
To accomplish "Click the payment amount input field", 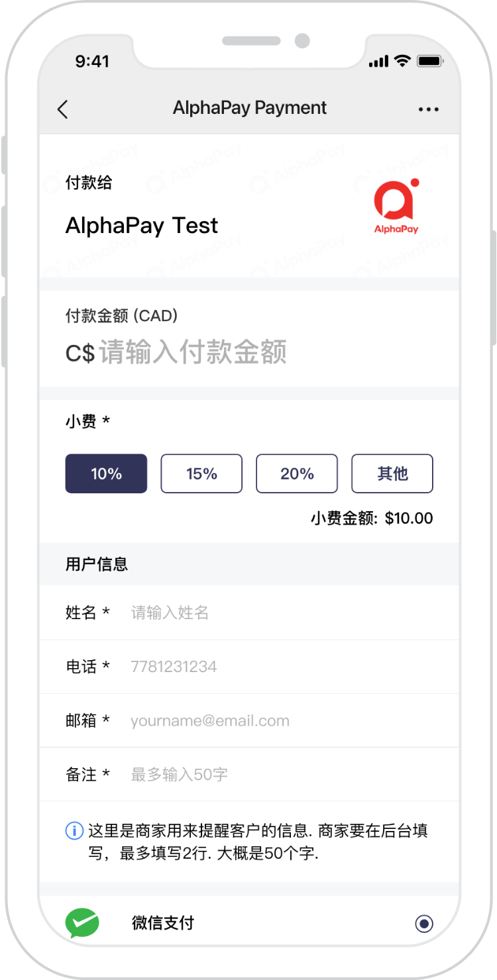I will click(199, 353).
